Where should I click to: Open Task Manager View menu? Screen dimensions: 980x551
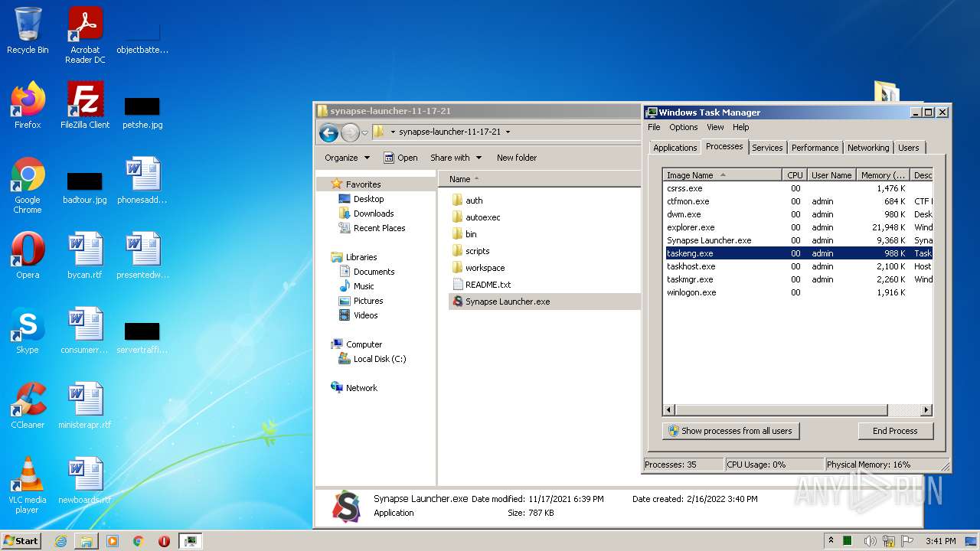(715, 127)
